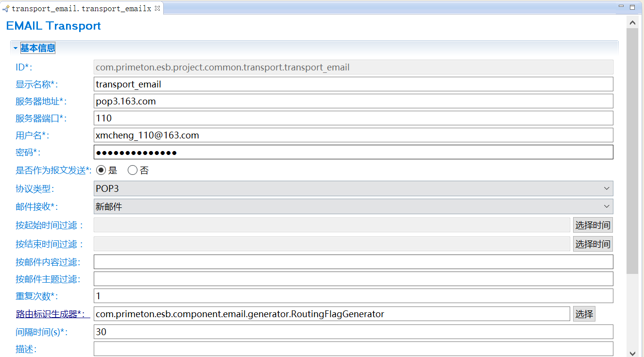Click the scrollbar down arrow
This screenshot has width=644, height=357.
click(x=632, y=353)
